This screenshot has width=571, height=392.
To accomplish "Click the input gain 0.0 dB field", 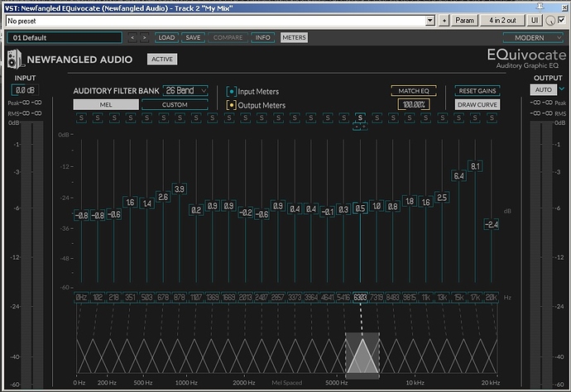I will tap(25, 90).
